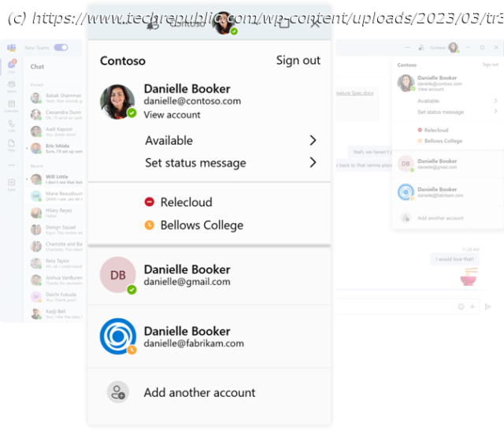Click View account link in the enlarged panel
Viewport: 504px width, 430px height.
point(172,115)
